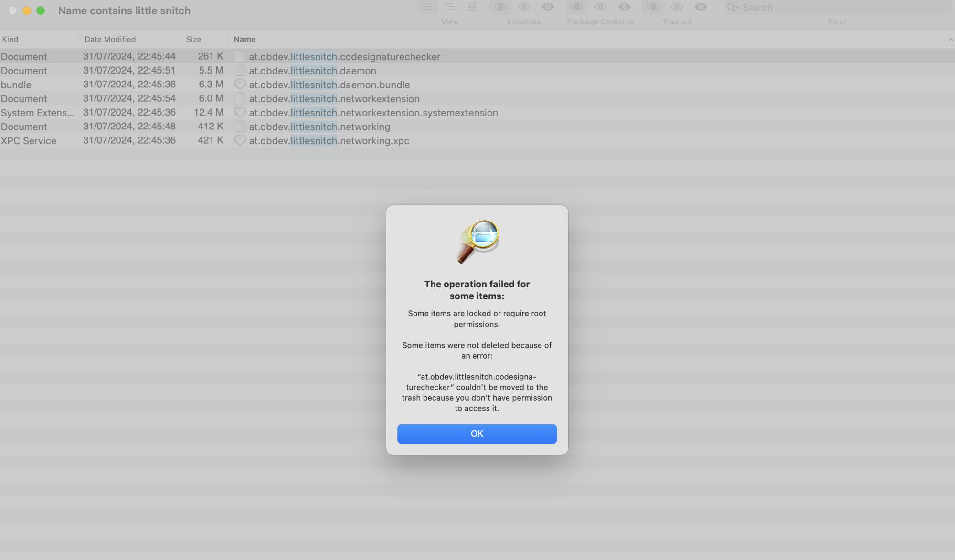
Task: Toggle the sort direction arrow in the Name header
Action: point(951,40)
